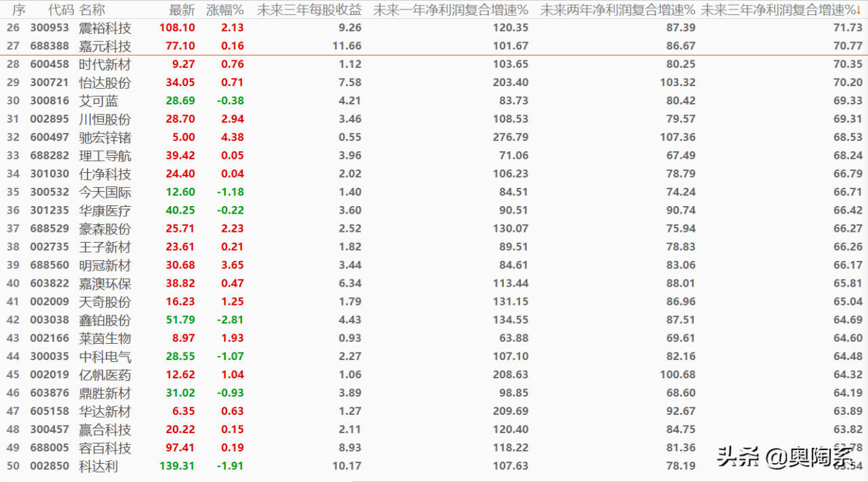Click stock code 688529

pos(50,229)
